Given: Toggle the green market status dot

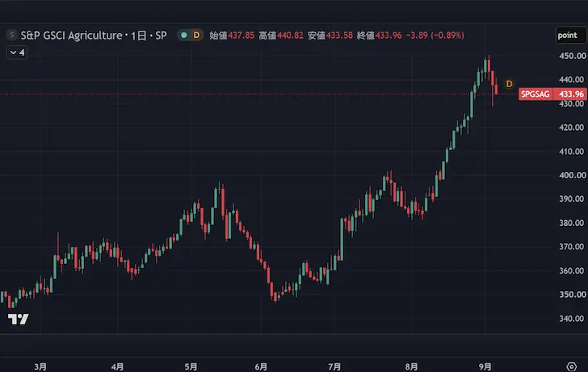Looking at the screenshot, I should [x=184, y=36].
